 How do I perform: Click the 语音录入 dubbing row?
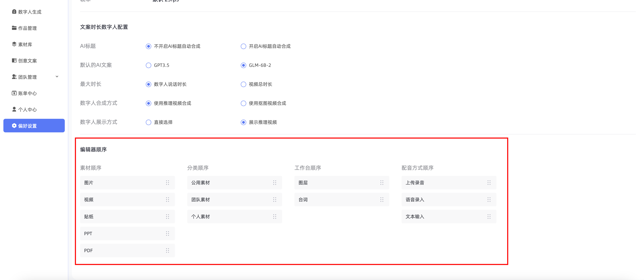tap(449, 200)
